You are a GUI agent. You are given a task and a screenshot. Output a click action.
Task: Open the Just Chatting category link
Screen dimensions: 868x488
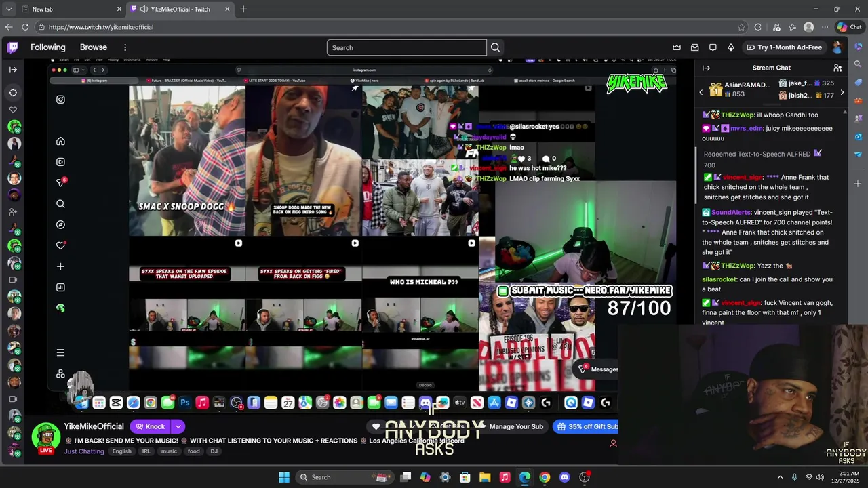pyautogui.click(x=84, y=451)
